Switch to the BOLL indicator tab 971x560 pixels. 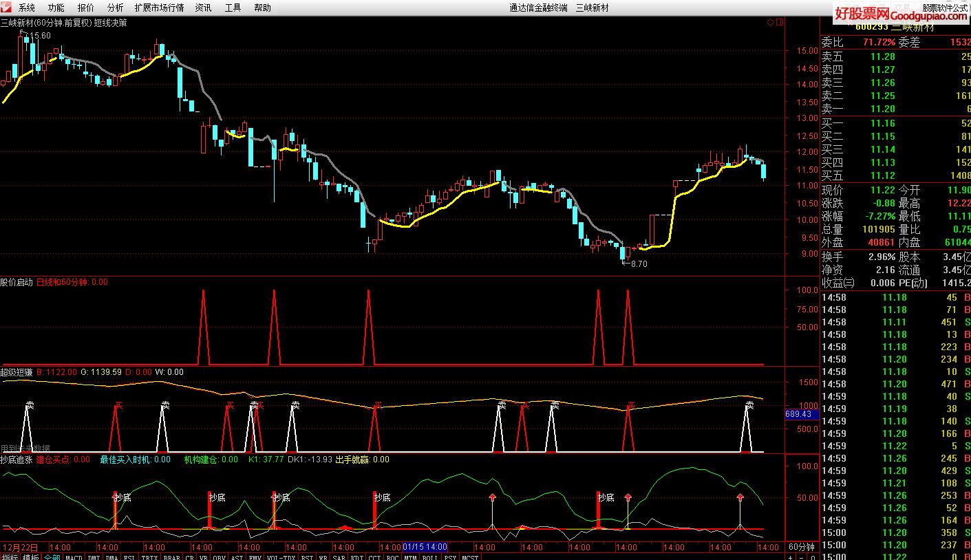click(x=430, y=557)
